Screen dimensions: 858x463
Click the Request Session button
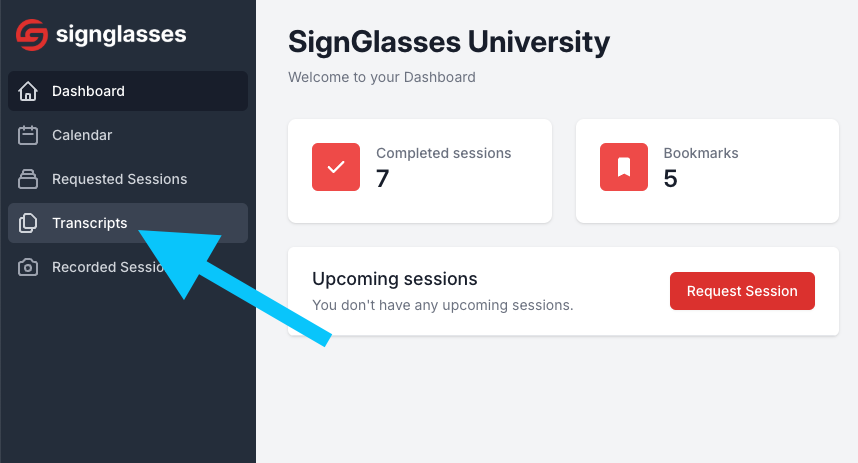[x=742, y=291]
